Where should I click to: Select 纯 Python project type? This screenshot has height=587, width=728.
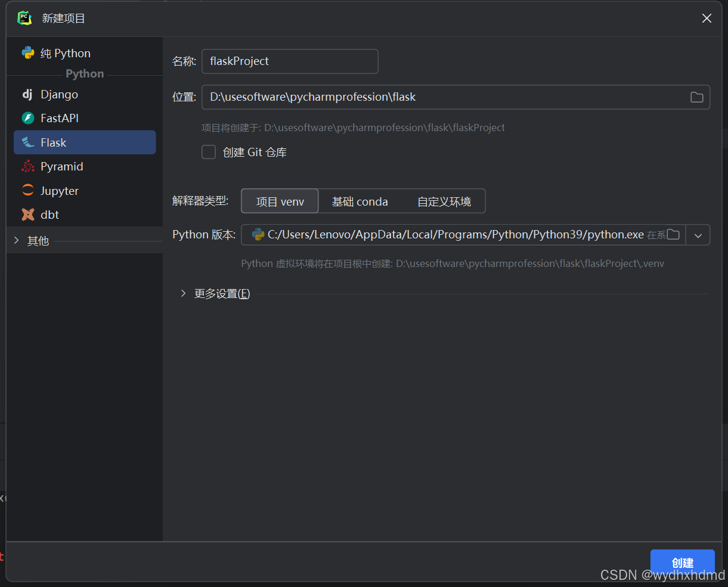[x=85, y=53]
